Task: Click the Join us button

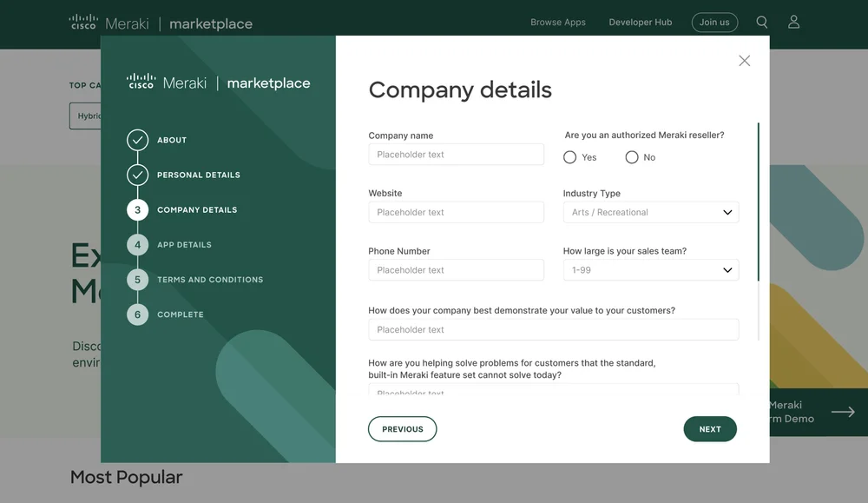Action: point(714,23)
